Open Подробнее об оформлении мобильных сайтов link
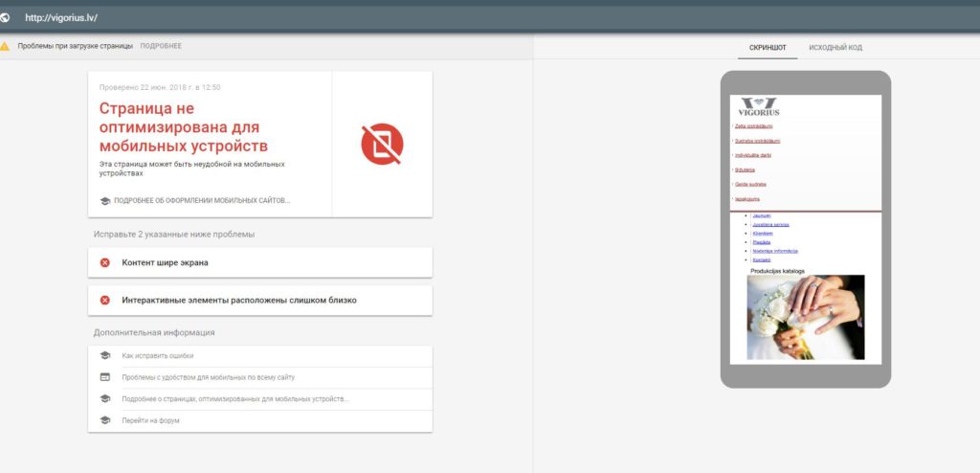 (x=201, y=200)
